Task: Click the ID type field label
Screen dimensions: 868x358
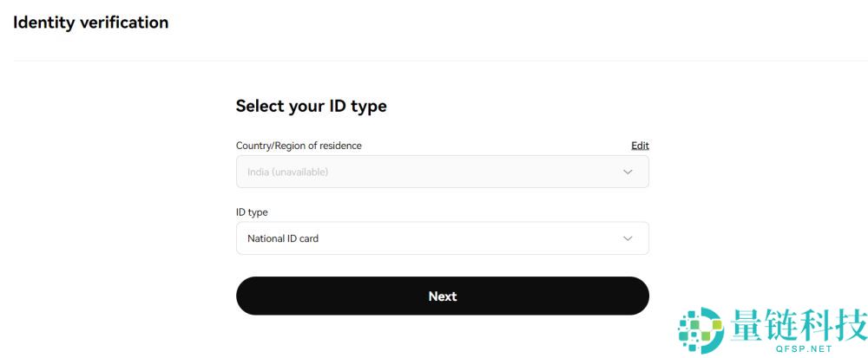Action: tap(252, 212)
